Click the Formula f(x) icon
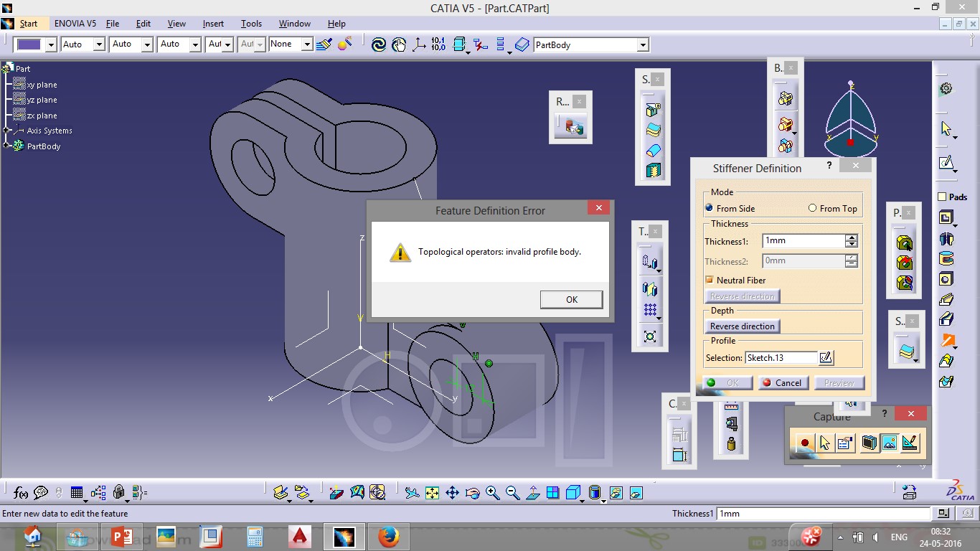980x551 pixels. pos(21,492)
